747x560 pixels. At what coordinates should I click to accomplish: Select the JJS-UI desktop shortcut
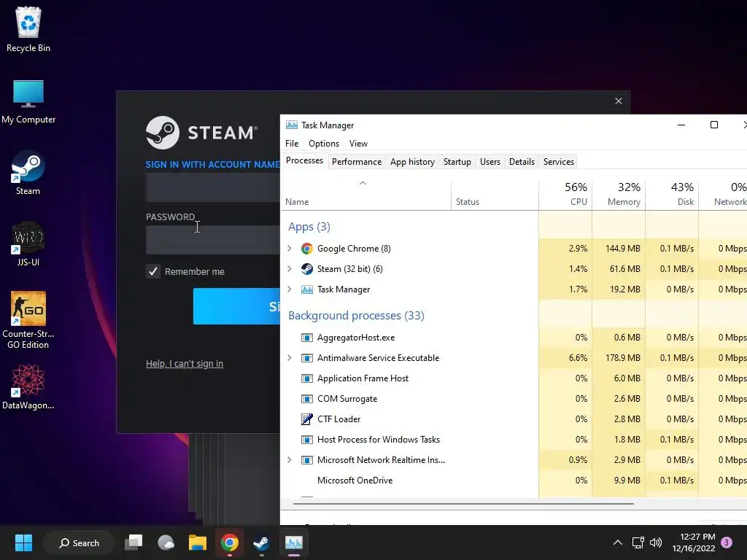tap(28, 244)
